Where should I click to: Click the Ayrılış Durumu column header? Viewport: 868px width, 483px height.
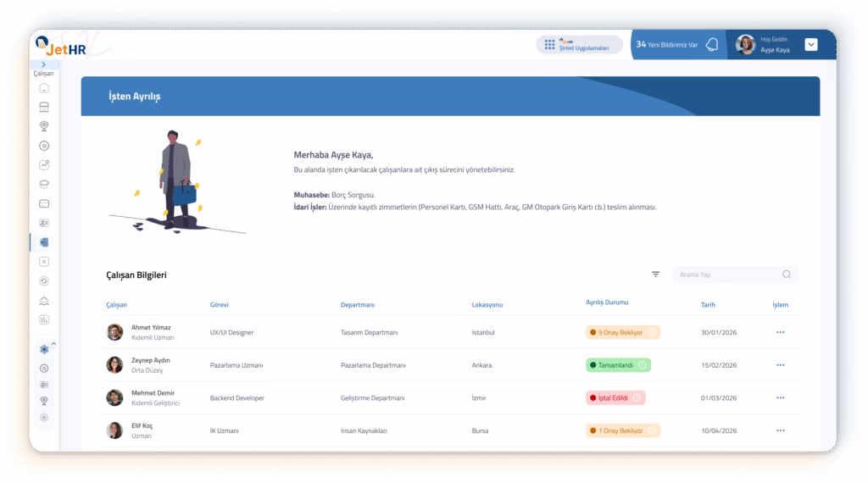click(x=607, y=303)
